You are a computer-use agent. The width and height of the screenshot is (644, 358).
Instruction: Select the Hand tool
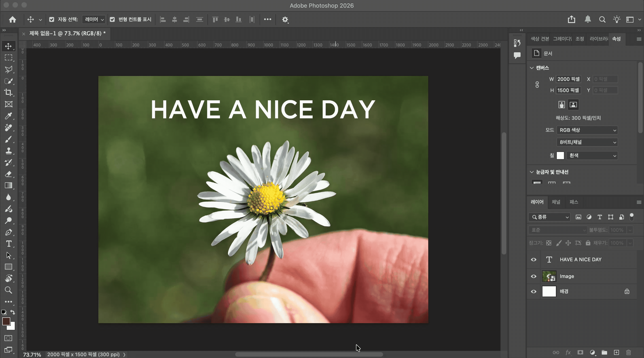[x=8, y=278]
